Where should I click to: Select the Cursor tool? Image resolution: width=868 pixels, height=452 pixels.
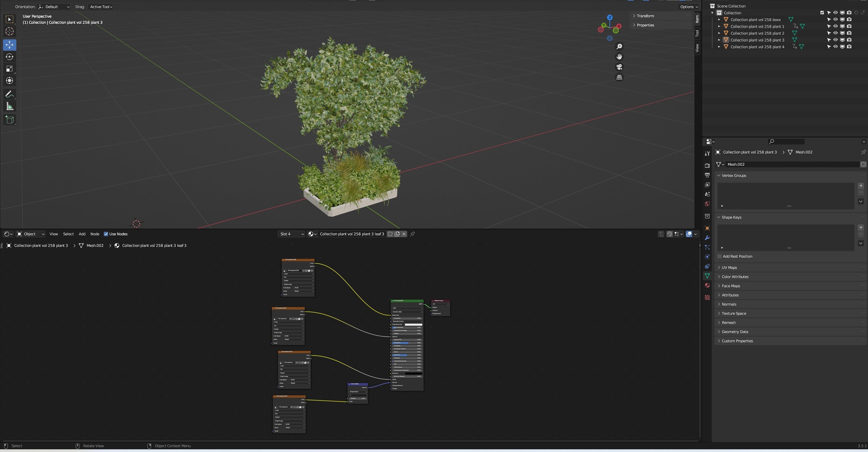pyautogui.click(x=9, y=31)
